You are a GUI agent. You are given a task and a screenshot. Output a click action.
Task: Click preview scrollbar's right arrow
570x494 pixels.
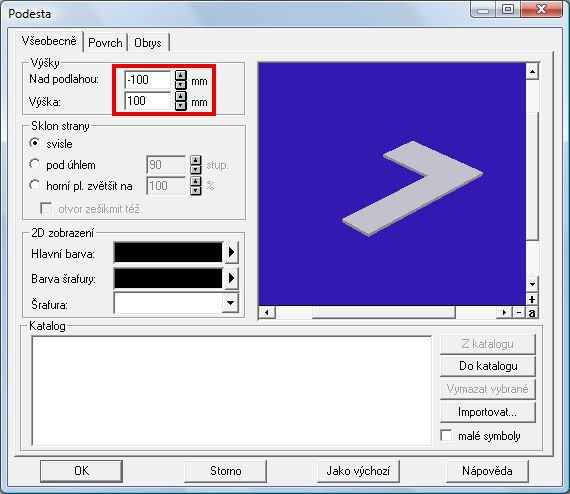pos(504,312)
